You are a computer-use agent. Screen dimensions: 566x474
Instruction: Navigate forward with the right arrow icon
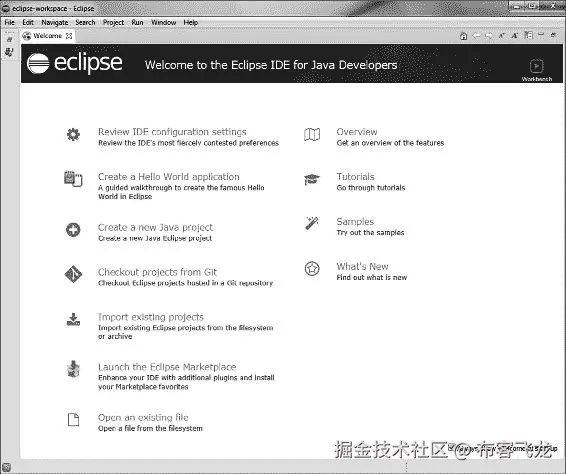pyautogui.click(x=489, y=35)
